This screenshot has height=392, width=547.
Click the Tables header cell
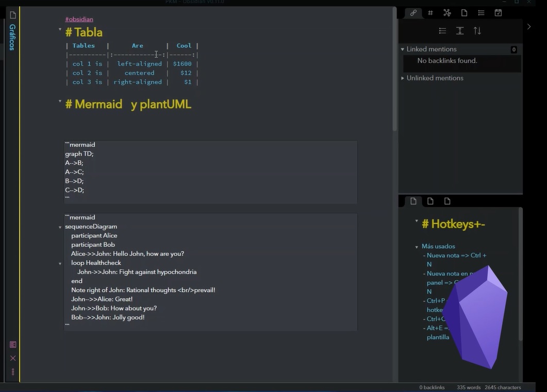pos(84,46)
